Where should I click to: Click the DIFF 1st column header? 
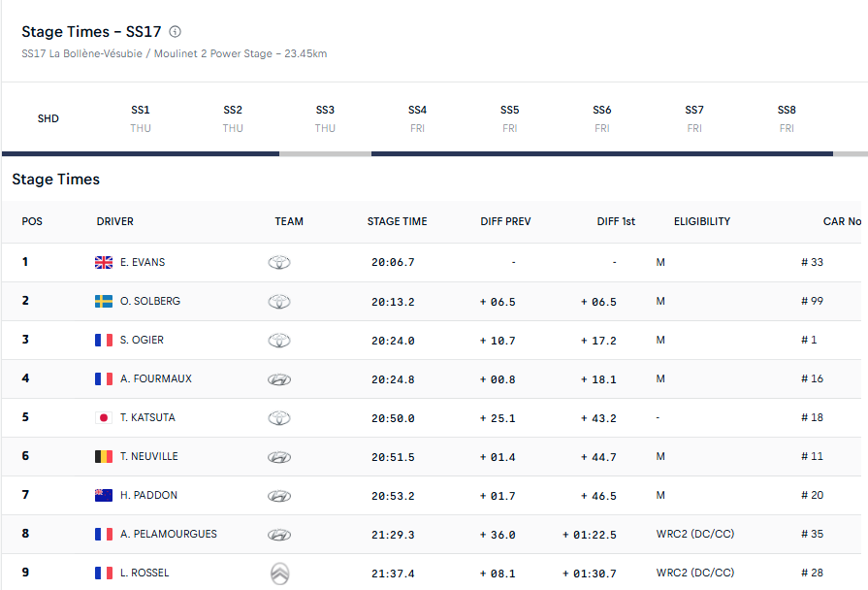pos(616,221)
